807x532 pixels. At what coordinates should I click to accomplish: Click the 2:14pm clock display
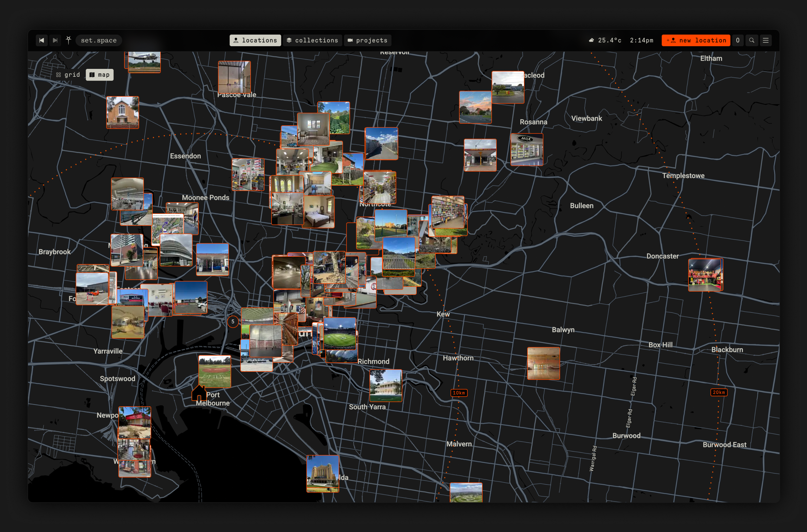tap(642, 40)
